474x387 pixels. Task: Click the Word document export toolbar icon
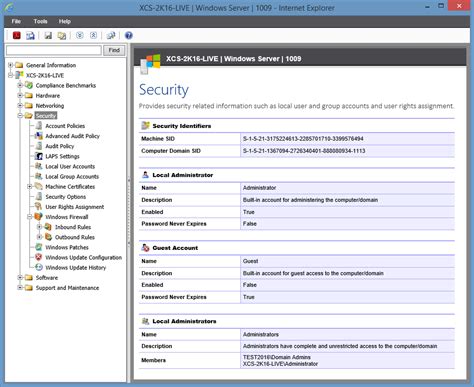[x=30, y=35]
